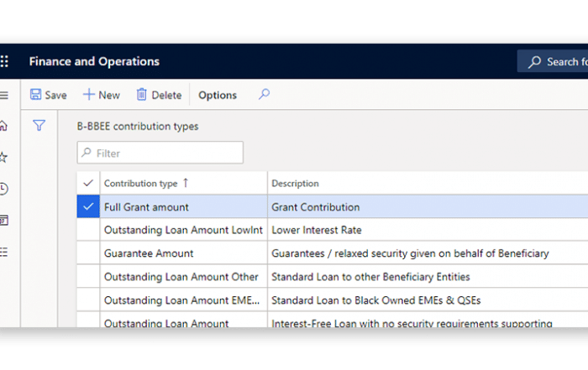588x370 pixels.
Task: Tick the row selector for Guarantee Amount
Action: [89, 253]
